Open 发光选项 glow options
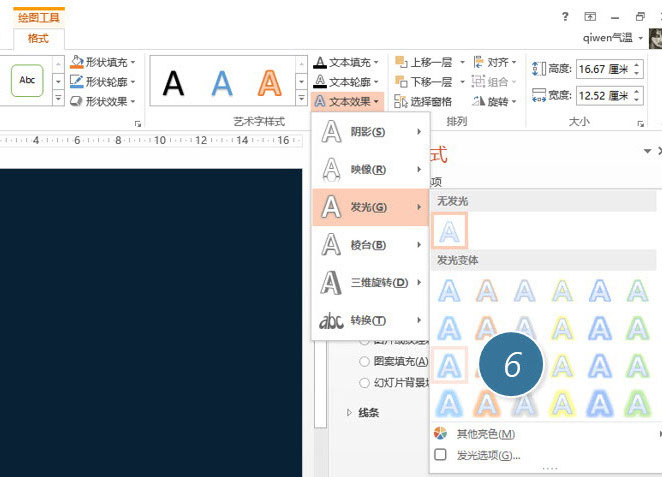The height and width of the screenshot is (477, 662). (x=488, y=455)
